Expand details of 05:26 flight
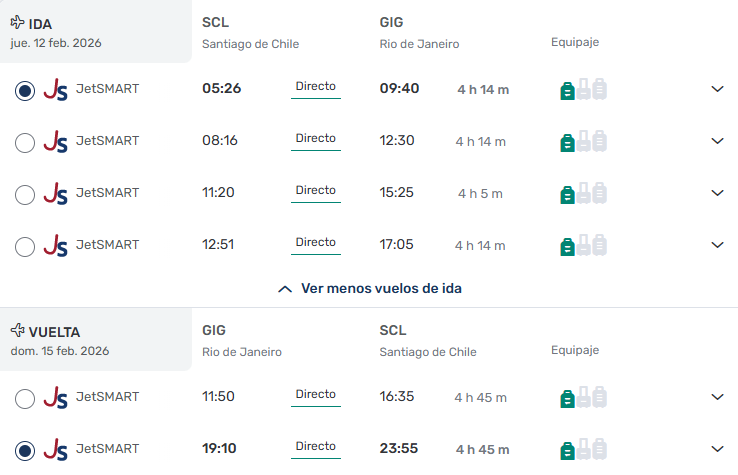The height and width of the screenshot is (475, 738). (x=716, y=89)
